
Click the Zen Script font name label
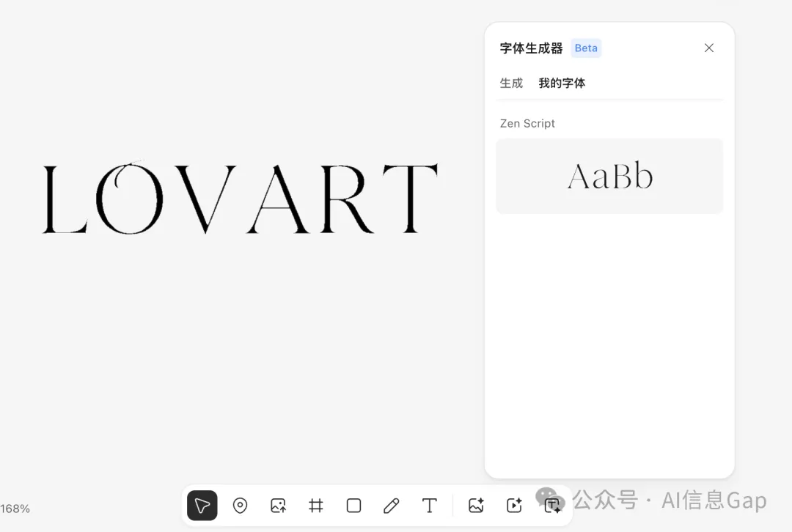click(527, 124)
